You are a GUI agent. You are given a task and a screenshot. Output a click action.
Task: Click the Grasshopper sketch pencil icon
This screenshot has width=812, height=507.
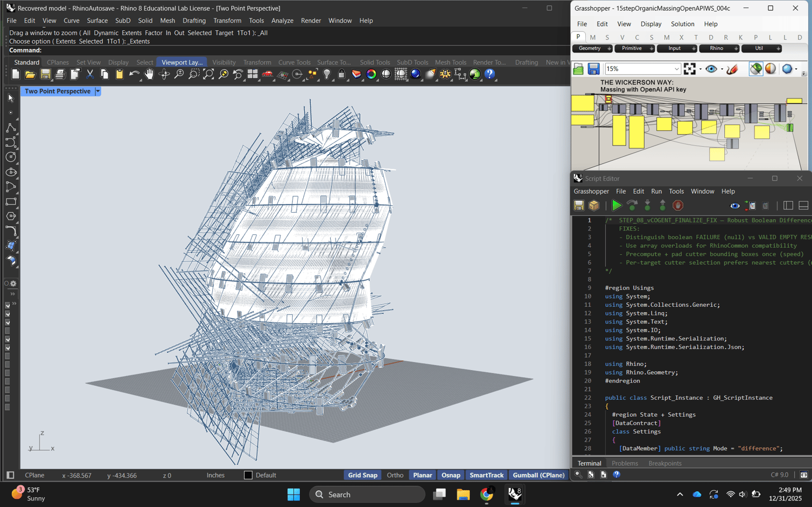(x=732, y=69)
